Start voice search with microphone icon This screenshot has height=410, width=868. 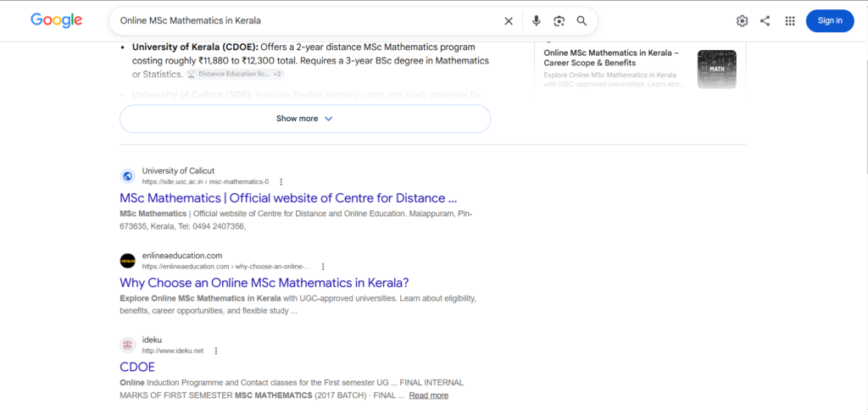[536, 21]
